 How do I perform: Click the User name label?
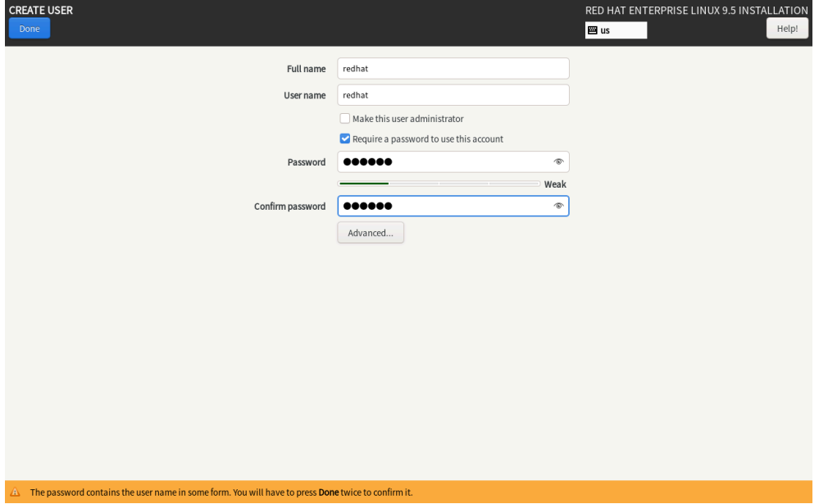304,95
